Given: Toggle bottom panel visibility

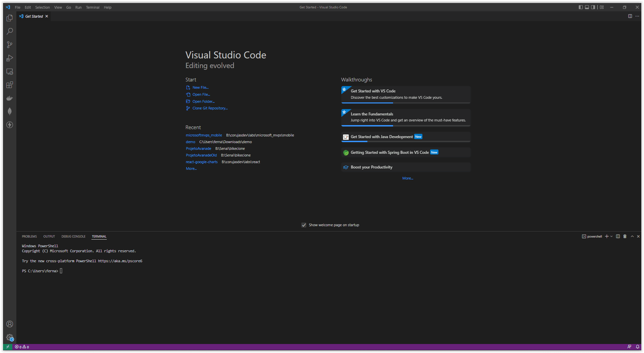Looking at the screenshot, I should [587, 7].
